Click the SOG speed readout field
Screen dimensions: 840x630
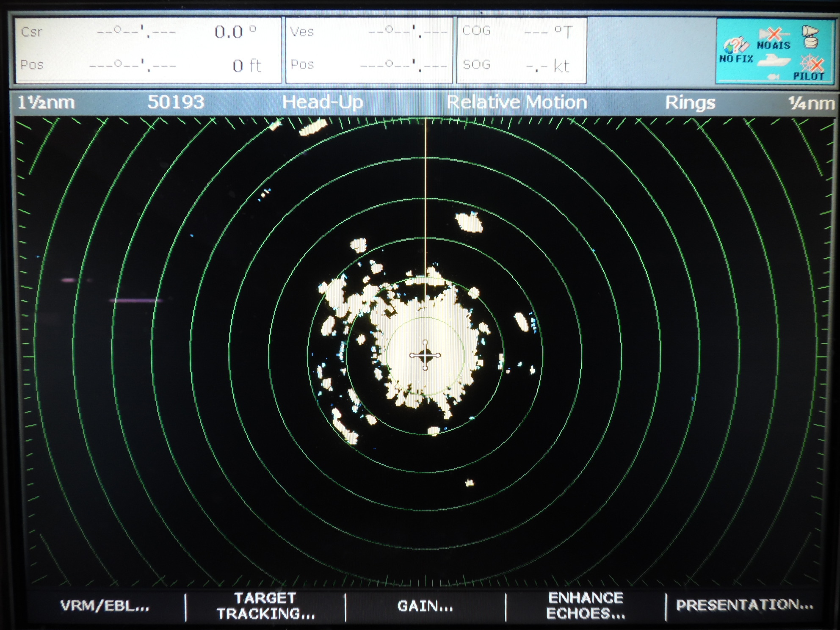[x=517, y=66]
